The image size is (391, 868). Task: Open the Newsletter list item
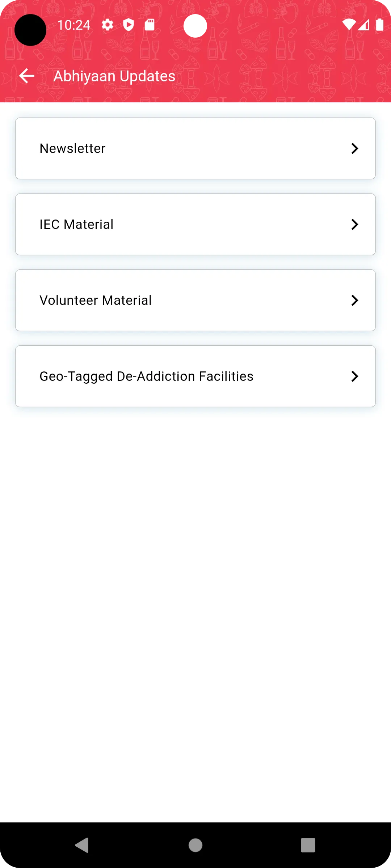tap(195, 148)
